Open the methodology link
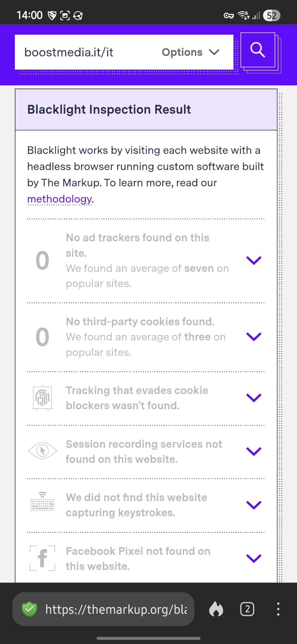 tap(60, 199)
